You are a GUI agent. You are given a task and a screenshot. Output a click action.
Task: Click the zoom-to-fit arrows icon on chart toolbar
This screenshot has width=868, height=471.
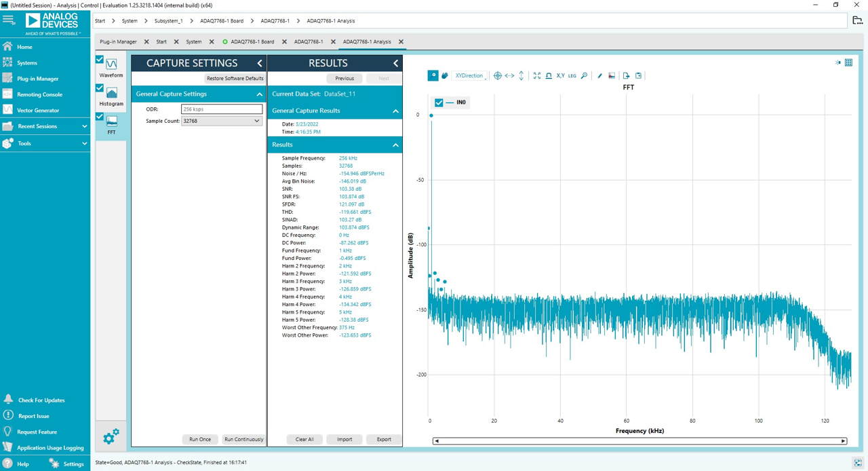(x=536, y=75)
